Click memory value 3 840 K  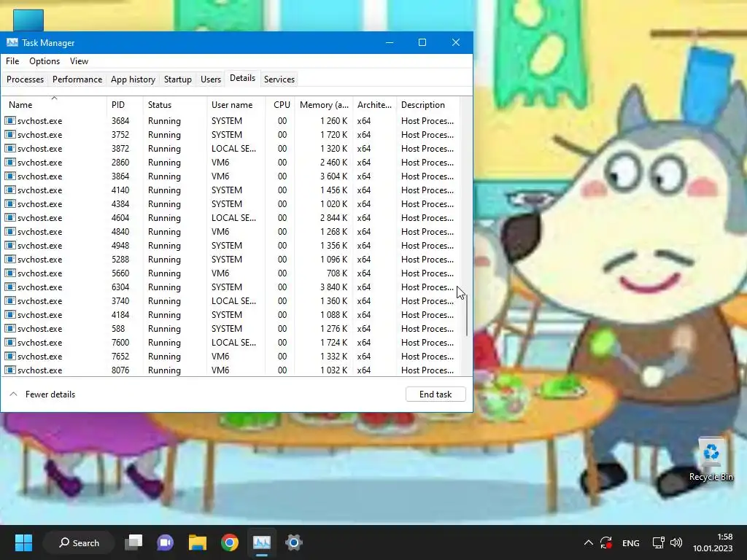point(333,287)
